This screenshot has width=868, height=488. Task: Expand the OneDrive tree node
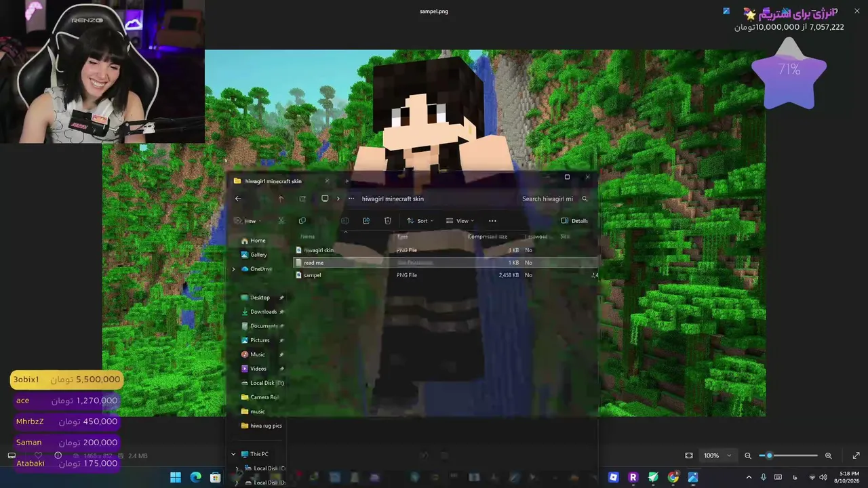point(234,269)
